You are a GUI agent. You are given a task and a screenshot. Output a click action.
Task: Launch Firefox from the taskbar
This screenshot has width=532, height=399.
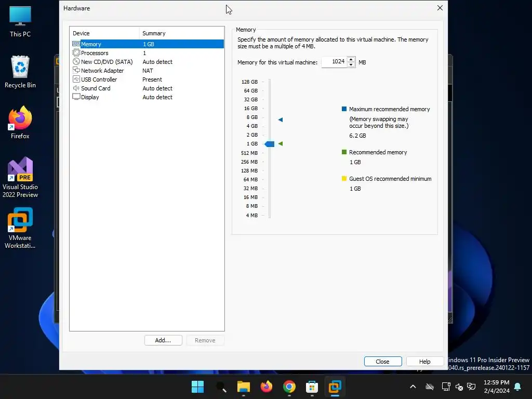(x=267, y=387)
